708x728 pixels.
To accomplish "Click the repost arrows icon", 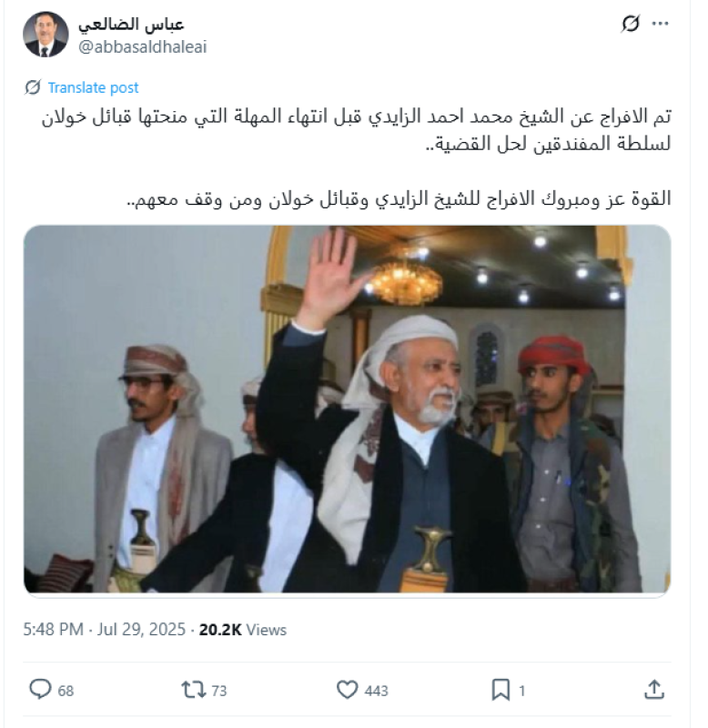I will [193, 690].
